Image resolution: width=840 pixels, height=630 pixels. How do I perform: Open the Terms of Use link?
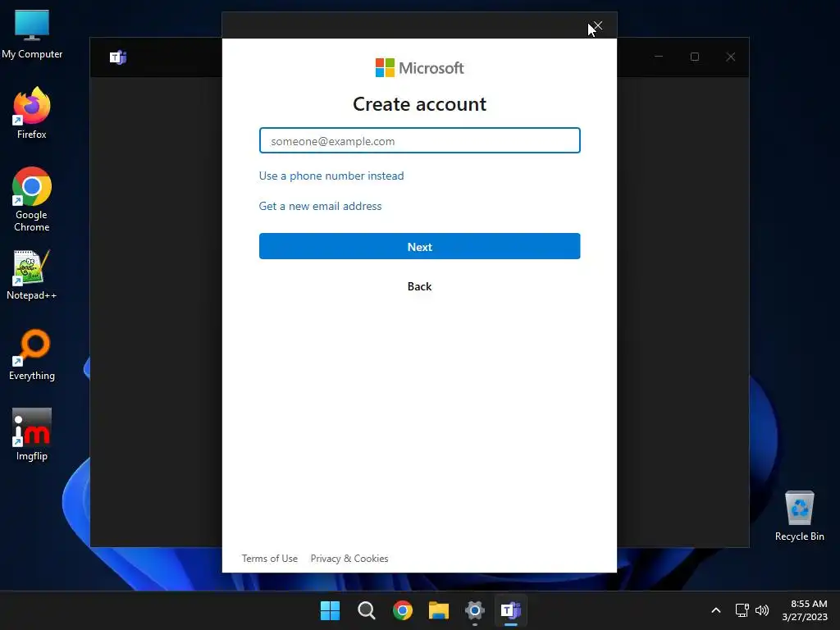tap(269, 558)
